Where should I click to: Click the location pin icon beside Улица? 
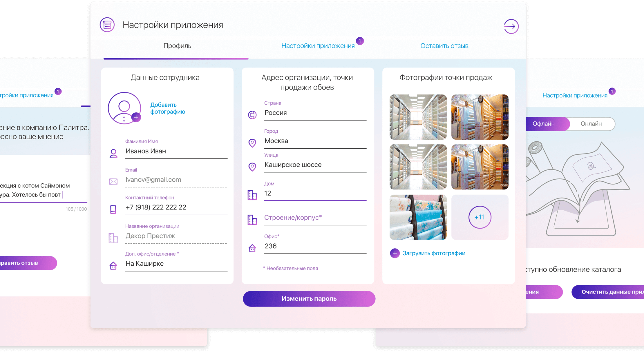(252, 167)
